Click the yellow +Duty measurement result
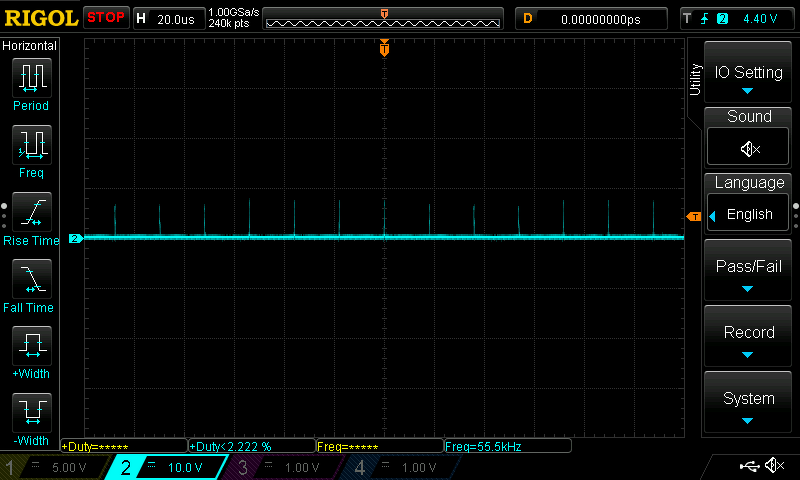800x480 pixels. [x=124, y=446]
